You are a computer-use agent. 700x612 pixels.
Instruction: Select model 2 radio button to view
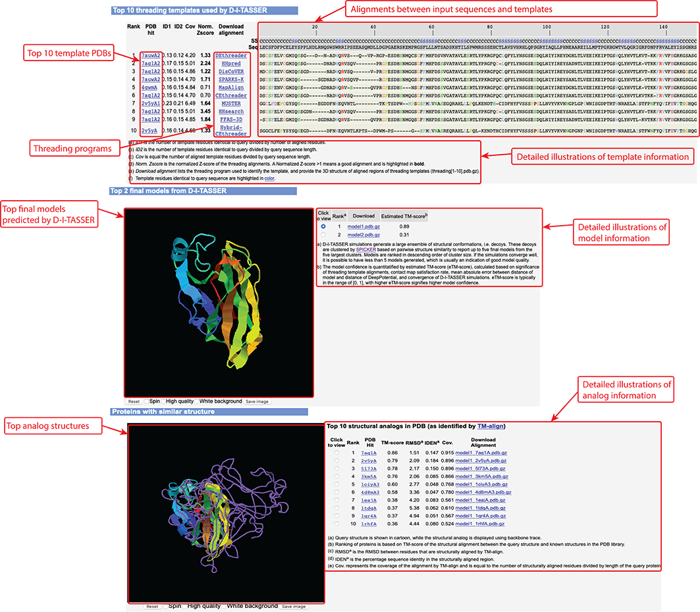pos(323,235)
